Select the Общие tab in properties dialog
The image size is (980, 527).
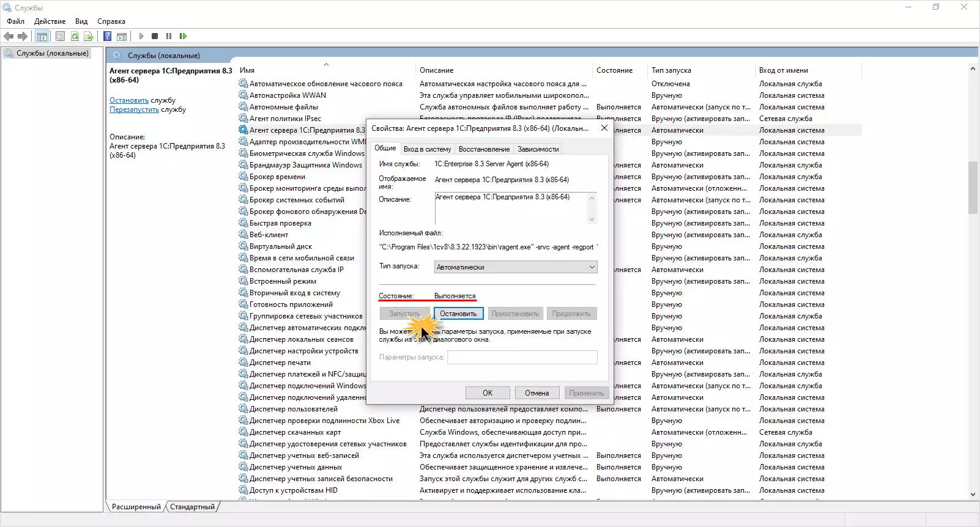point(385,148)
